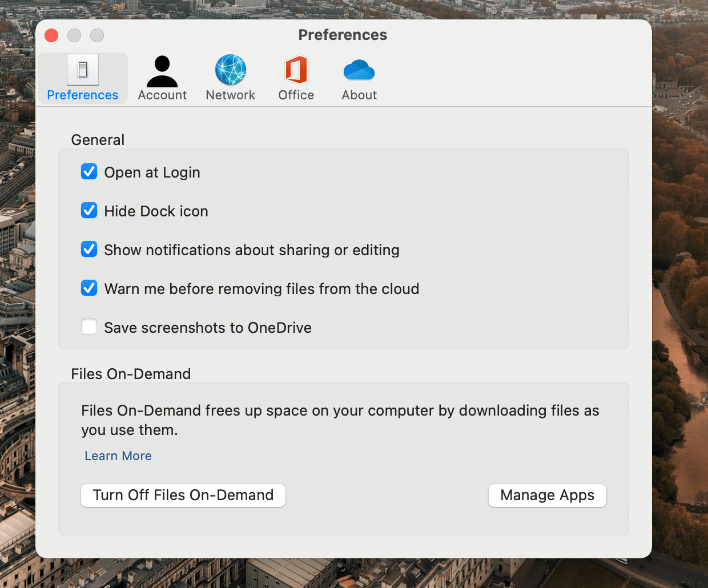This screenshot has height=588, width=708.
Task: Click the 'Network' text label in toolbar
Action: (231, 95)
